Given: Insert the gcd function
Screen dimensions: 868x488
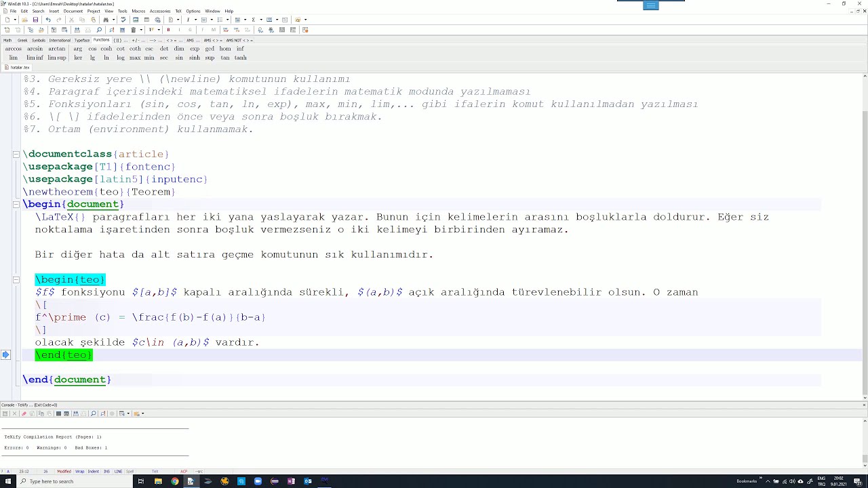Looking at the screenshot, I should tap(210, 49).
